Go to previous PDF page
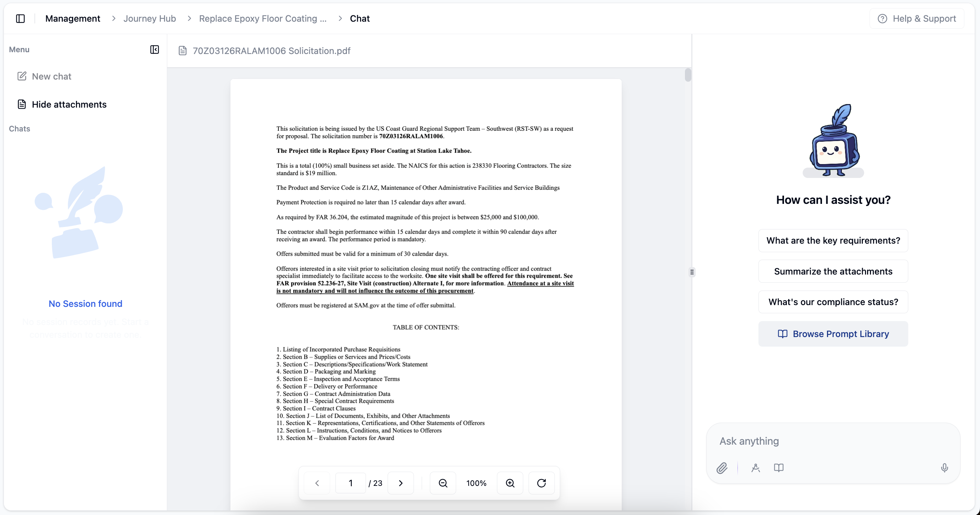The width and height of the screenshot is (980, 515). (317, 483)
